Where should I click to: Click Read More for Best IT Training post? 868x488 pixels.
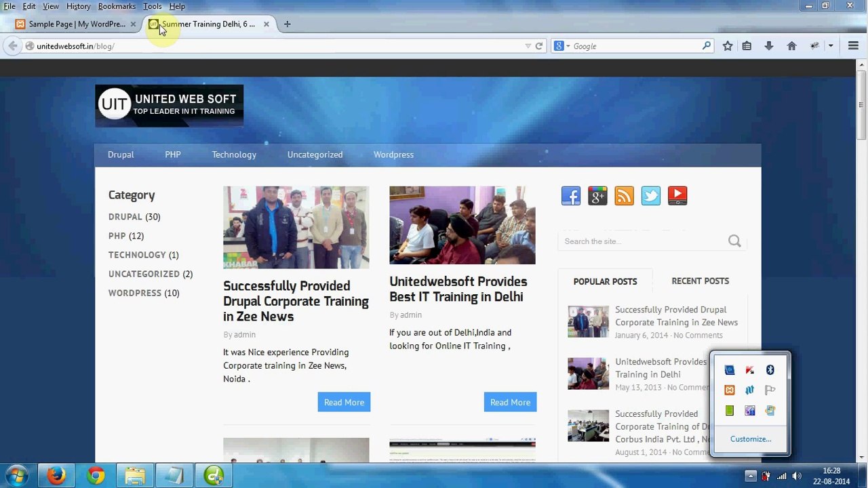click(x=510, y=402)
